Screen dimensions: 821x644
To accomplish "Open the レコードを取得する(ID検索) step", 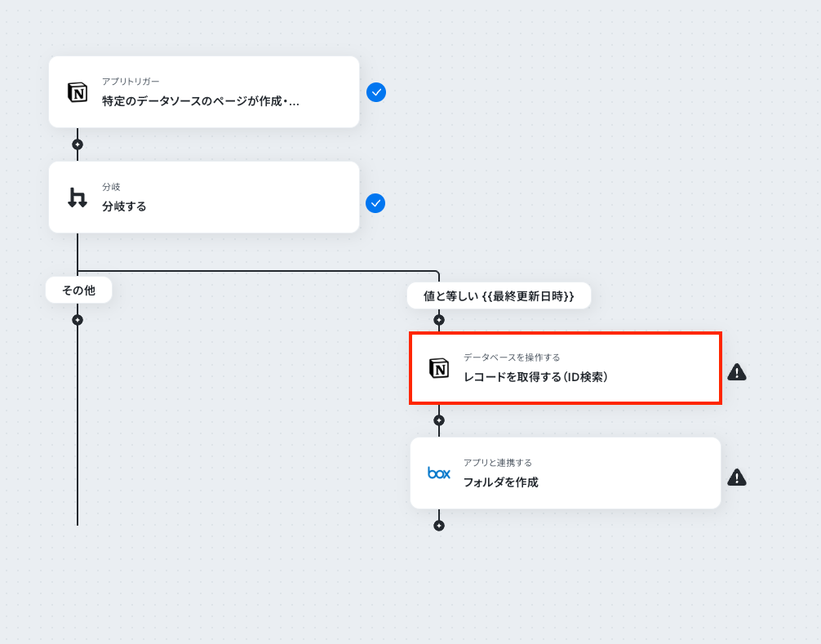I will point(566,368).
